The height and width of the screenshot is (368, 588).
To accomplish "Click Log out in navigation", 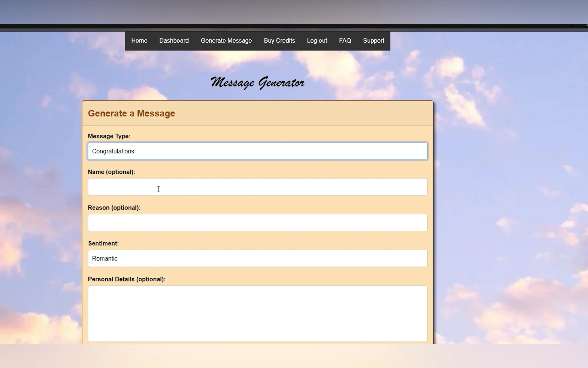I will coord(317,41).
